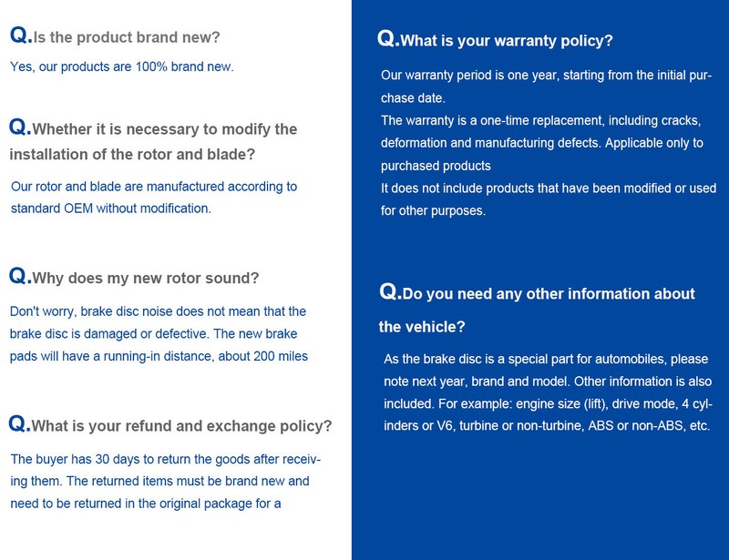Image resolution: width=729 pixels, height=560 pixels.
Task: Click the 'installation of the rotor and blade?' heading line
Action: pos(132,154)
